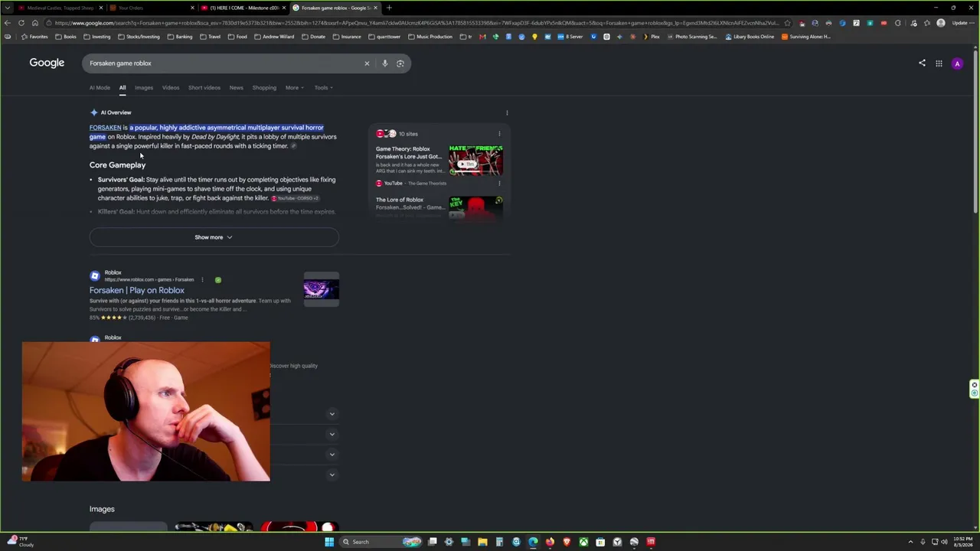Open the Music Production bookmarks folder
980x551 pixels.
[430, 37]
